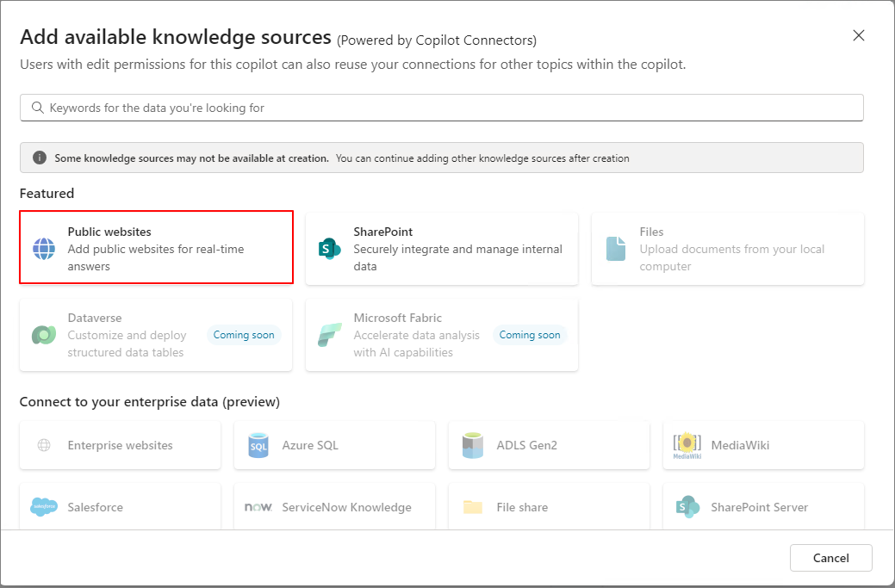Click the Azure SQL database icon
895x588 pixels.
[258, 445]
